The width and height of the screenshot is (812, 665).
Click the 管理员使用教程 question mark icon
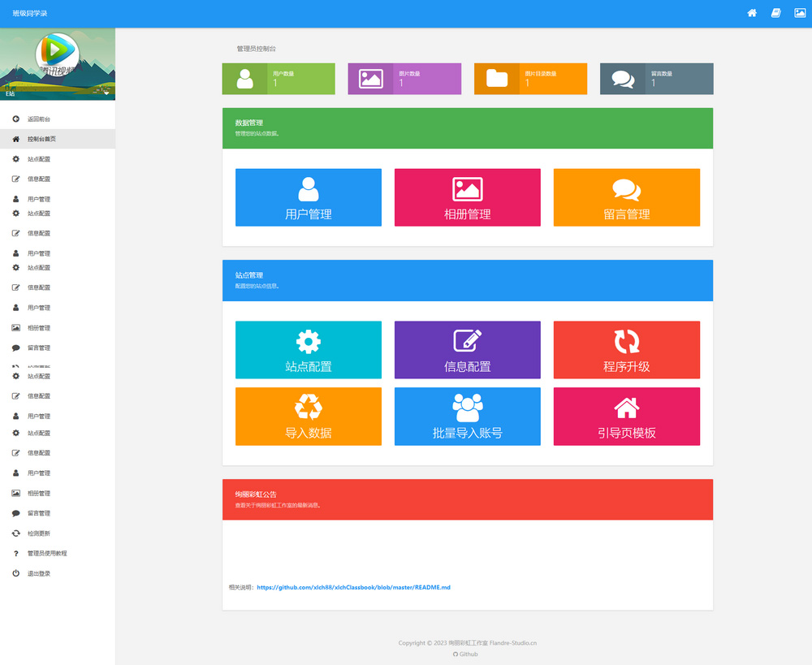(16, 553)
